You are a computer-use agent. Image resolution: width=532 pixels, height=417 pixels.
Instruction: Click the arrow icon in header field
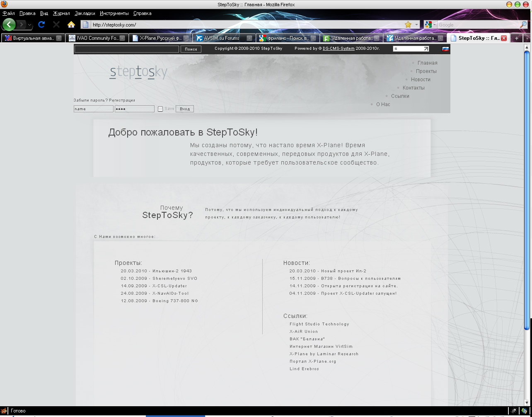pyautogui.click(x=426, y=48)
